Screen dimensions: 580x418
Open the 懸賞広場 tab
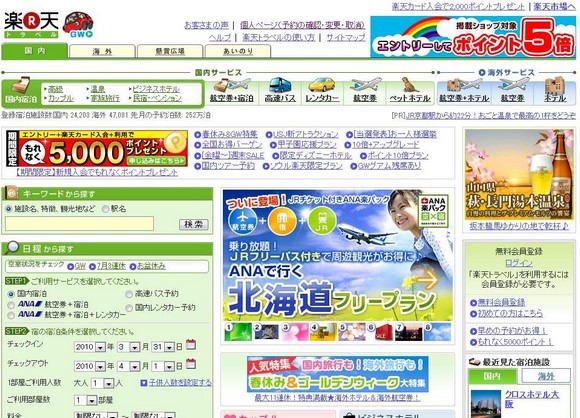(x=170, y=51)
